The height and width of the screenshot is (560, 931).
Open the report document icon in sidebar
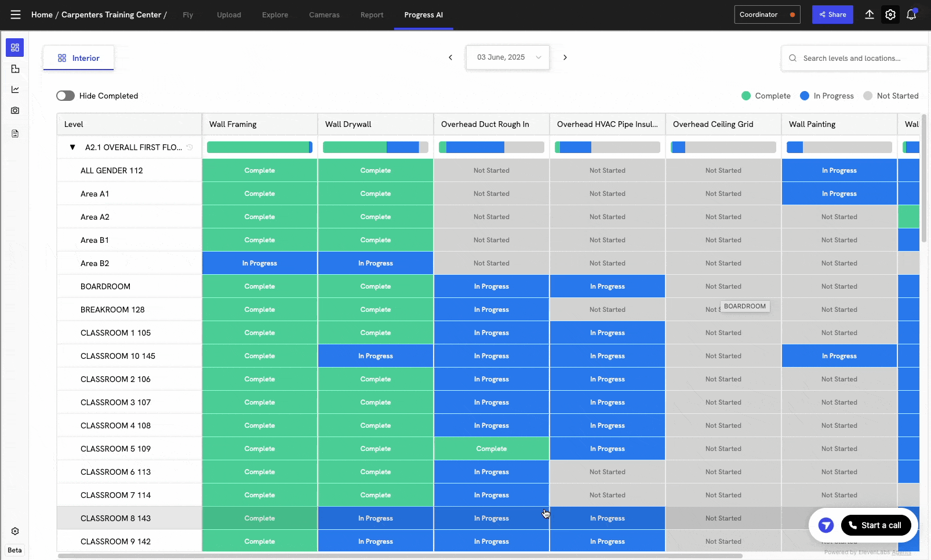click(x=14, y=133)
